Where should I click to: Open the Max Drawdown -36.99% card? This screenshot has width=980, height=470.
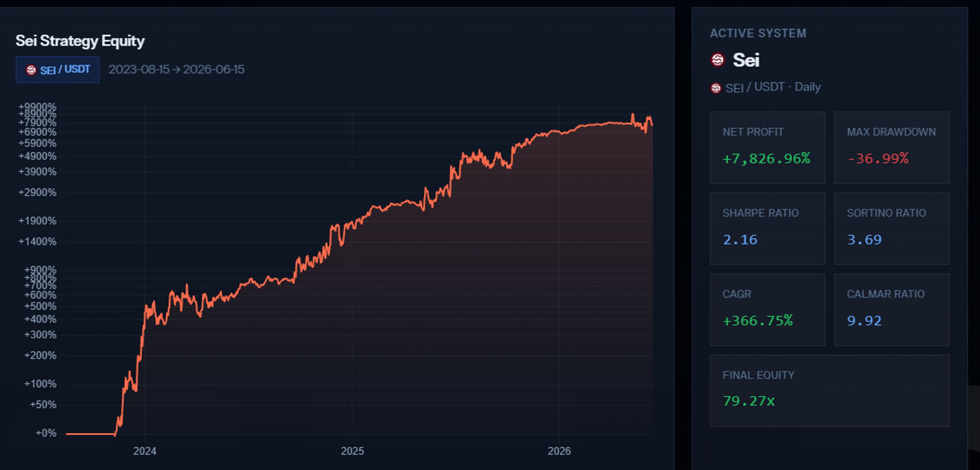(x=892, y=148)
